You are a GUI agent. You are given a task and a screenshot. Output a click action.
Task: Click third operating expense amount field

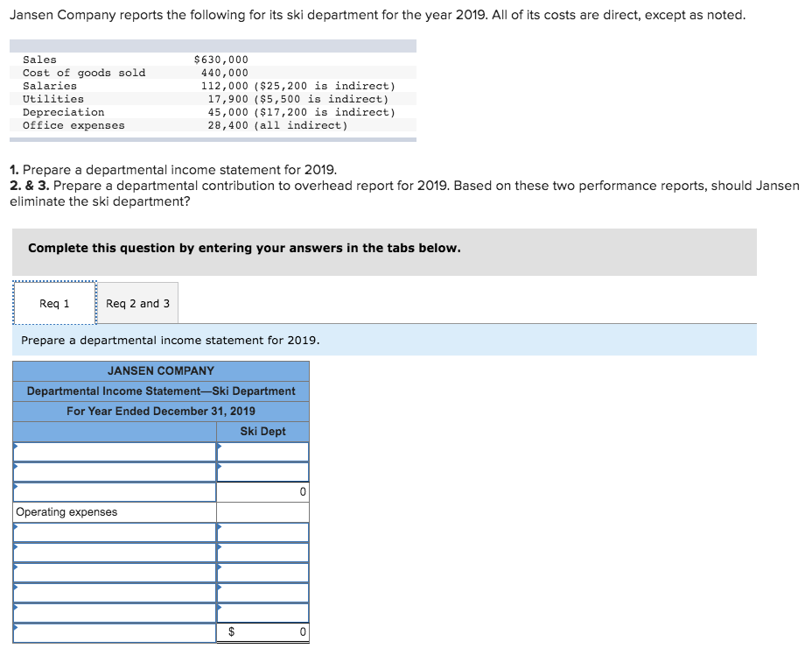263,573
